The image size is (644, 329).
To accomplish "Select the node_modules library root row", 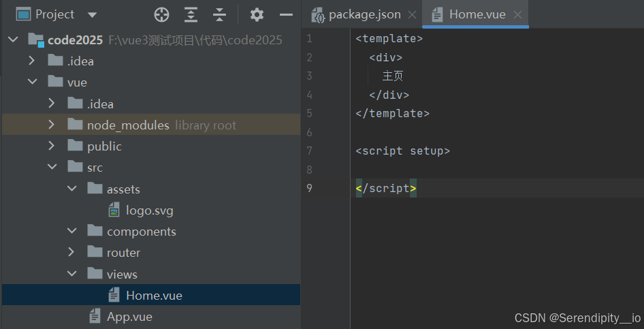I will click(x=151, y=125).
